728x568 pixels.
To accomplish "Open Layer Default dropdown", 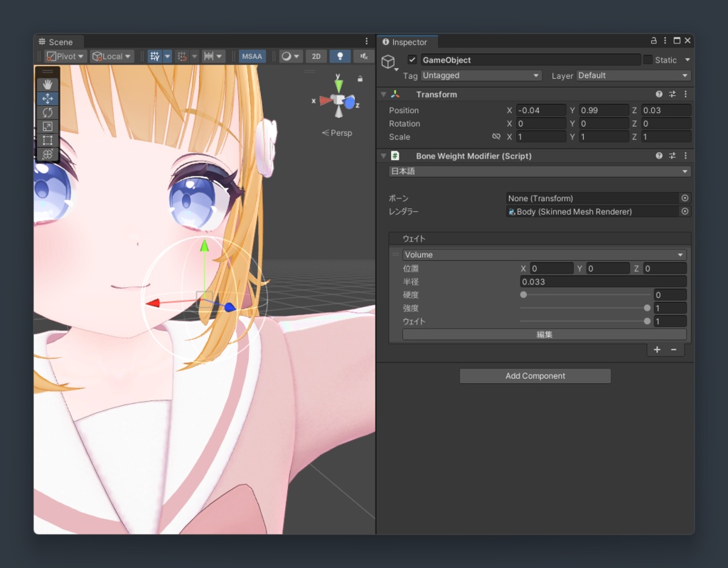I will (x=633, y=75).
